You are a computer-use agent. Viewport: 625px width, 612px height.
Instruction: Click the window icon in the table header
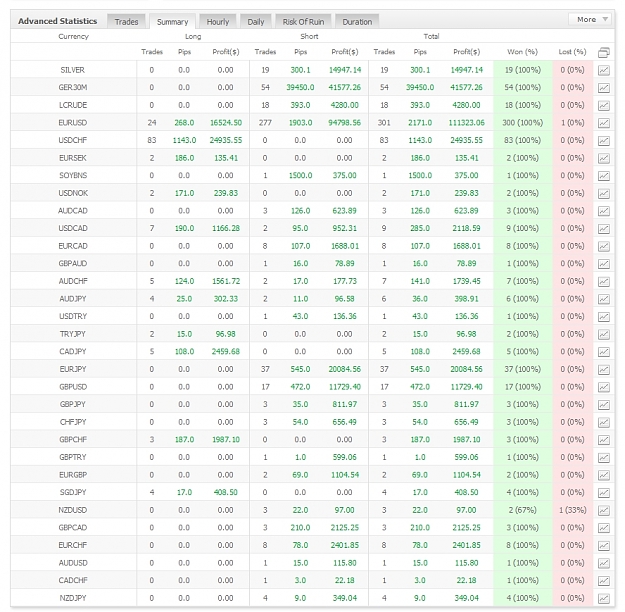click(x=604, y=52)
